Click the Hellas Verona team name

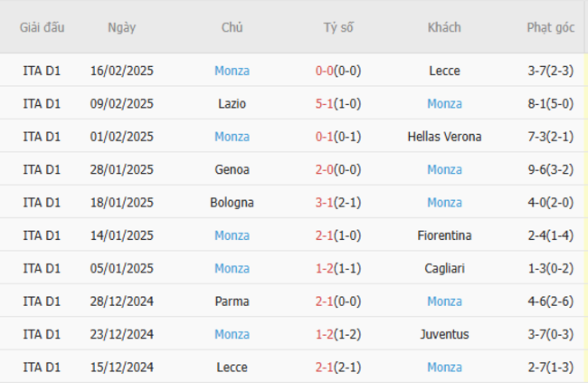coord(444,137)
